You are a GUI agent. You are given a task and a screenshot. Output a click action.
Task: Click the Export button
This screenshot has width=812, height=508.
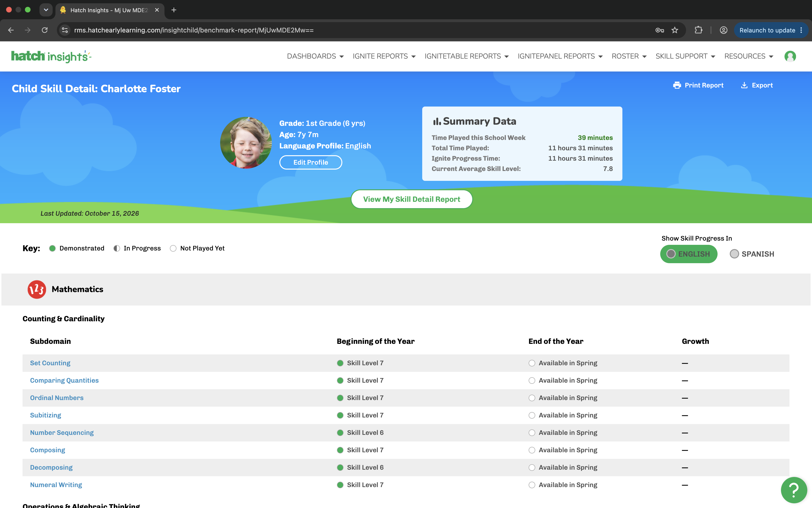click(x=757, y=85)
